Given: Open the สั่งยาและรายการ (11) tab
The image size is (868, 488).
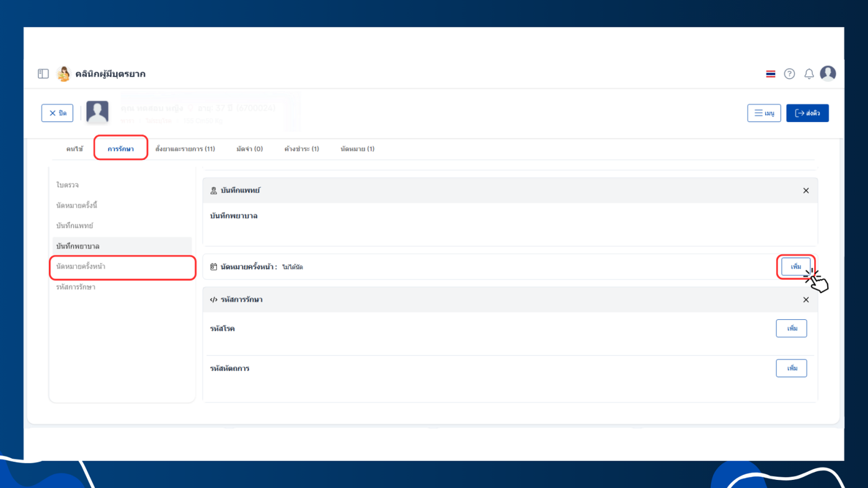Looking at the screenshot, I should (185, 149).
